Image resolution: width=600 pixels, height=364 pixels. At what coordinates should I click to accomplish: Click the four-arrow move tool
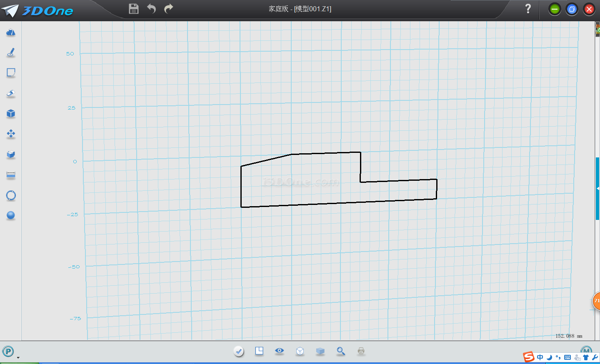click(11, 134)
